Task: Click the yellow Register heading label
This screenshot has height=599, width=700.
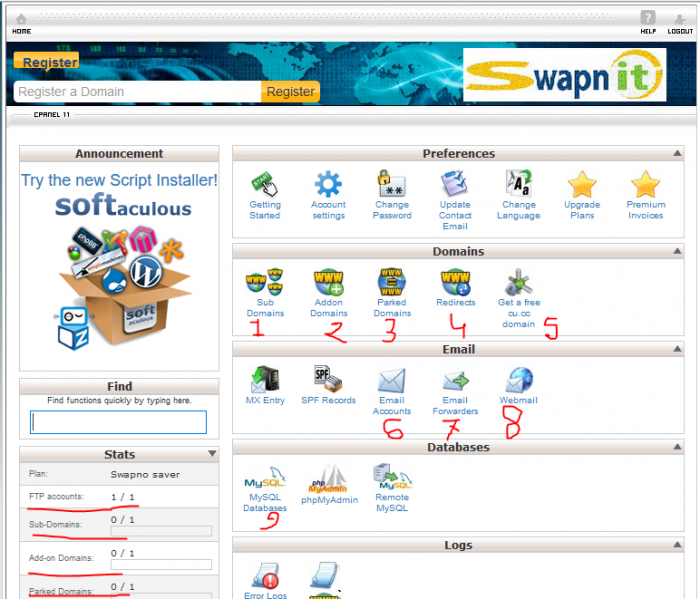Action: coord(47,62)
